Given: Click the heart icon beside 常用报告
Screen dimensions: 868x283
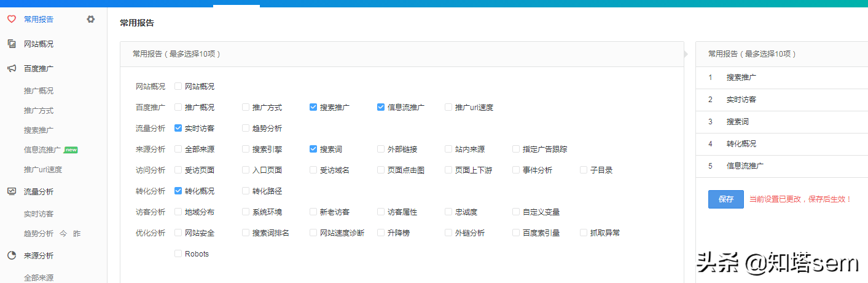Looking at the screenshot, I should coord(11,19).
